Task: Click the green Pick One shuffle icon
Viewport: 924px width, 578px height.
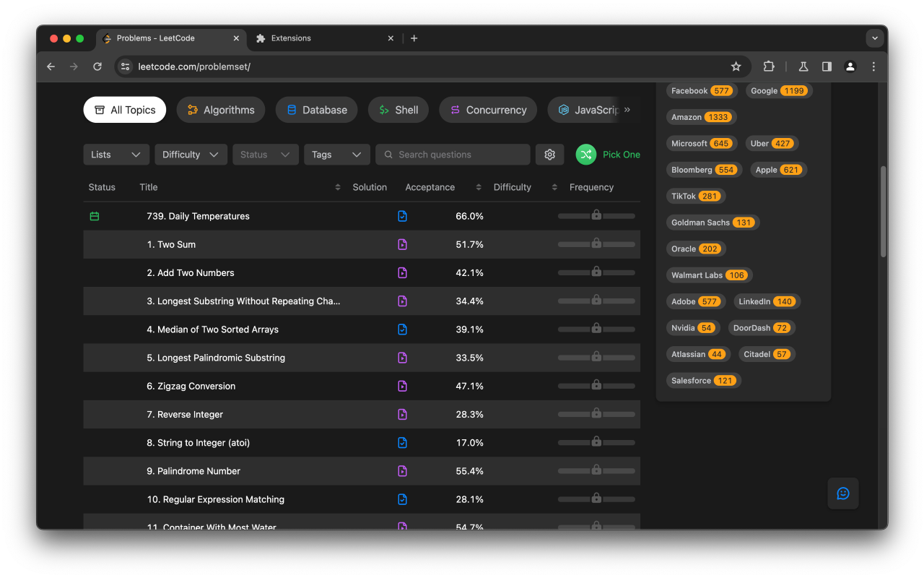Action: point(585,155)
